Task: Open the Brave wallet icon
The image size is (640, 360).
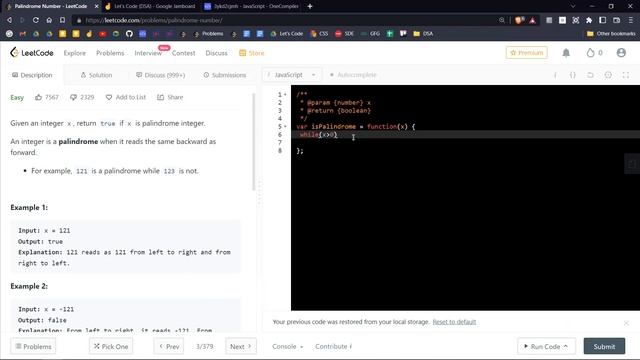Action: coord(616,20)
